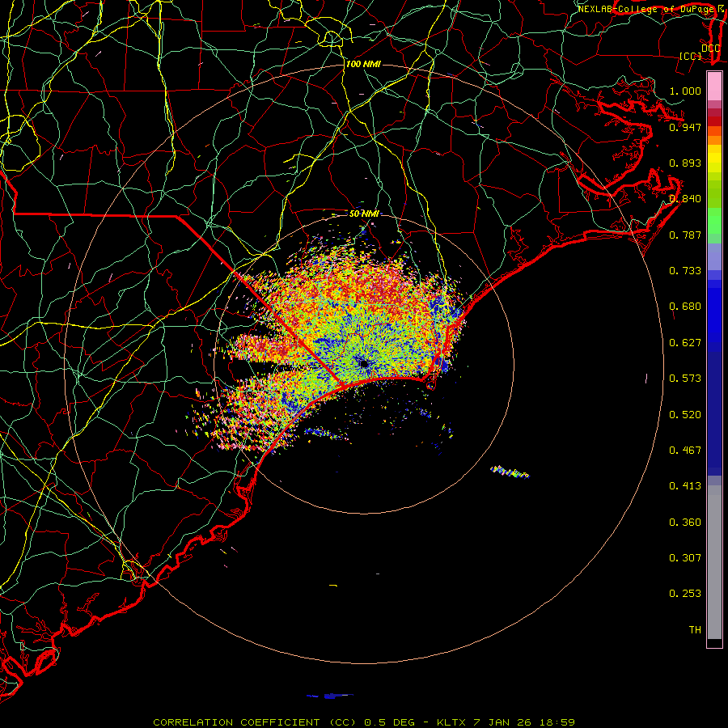Click the 0.253 scale label

[x=685, y=594]
